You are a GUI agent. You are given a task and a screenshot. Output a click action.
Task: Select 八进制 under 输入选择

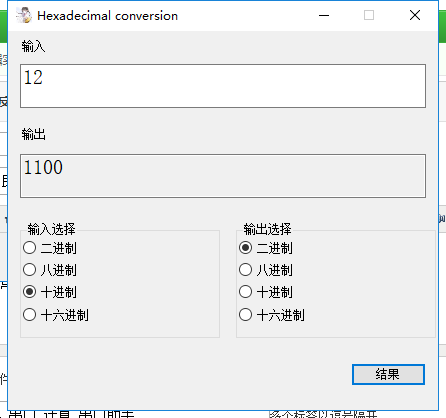(x=50, y=270)
